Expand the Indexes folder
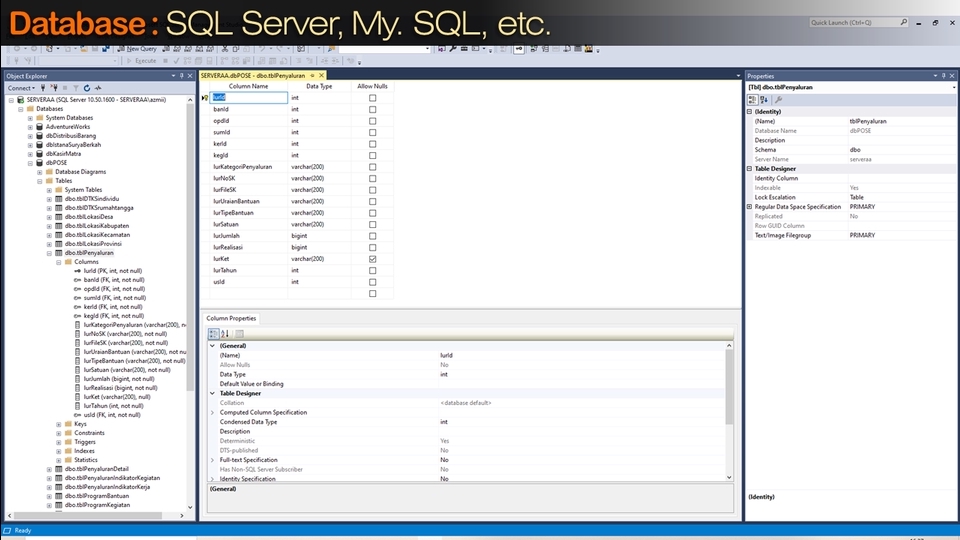Screen dimensions: 960x540 tap(59, 451)
